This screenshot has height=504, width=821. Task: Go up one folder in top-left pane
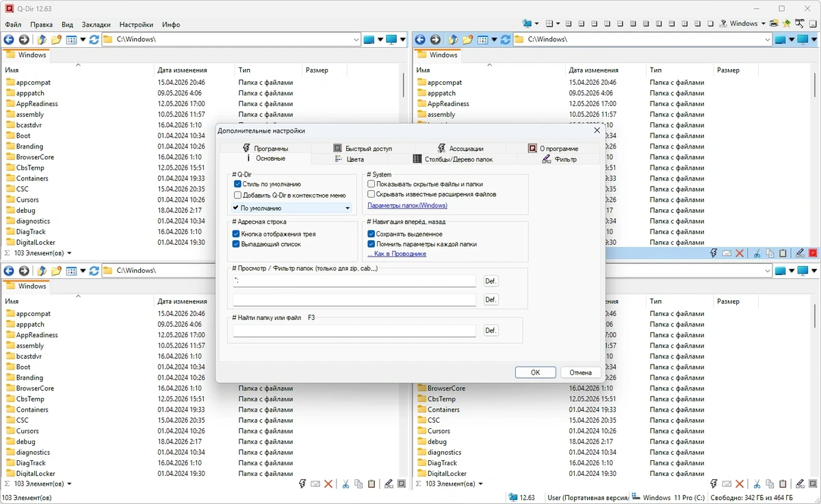pos(42,40)
